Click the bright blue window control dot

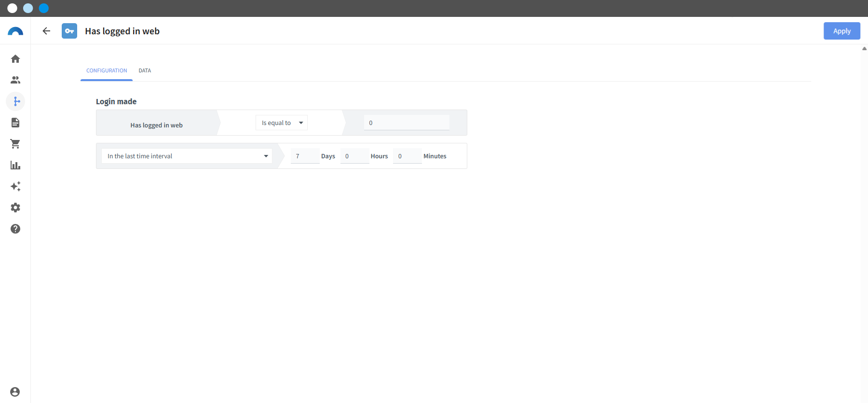[x=44, y=8]
